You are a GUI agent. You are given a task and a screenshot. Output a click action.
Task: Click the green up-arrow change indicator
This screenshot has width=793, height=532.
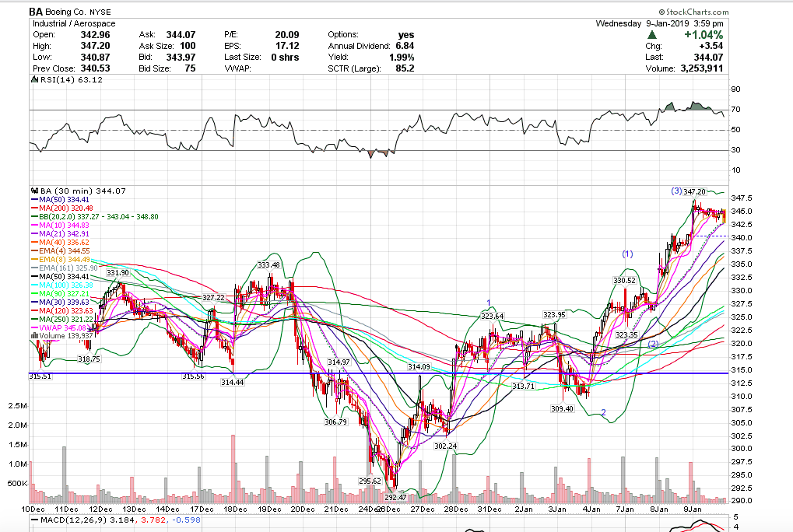[x=652, y=35]
